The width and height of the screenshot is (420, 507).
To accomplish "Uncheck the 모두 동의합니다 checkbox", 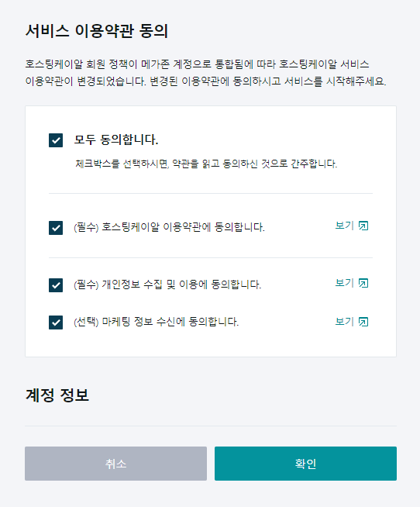I will pyautogui.click(x=56, y=140).
